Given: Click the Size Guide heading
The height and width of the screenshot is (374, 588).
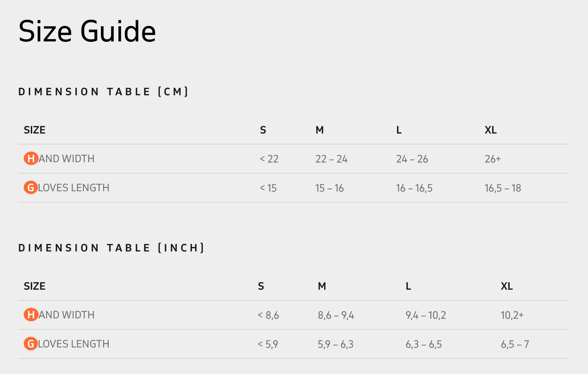Looking at the screenshot, I should (x=87, y=32).
